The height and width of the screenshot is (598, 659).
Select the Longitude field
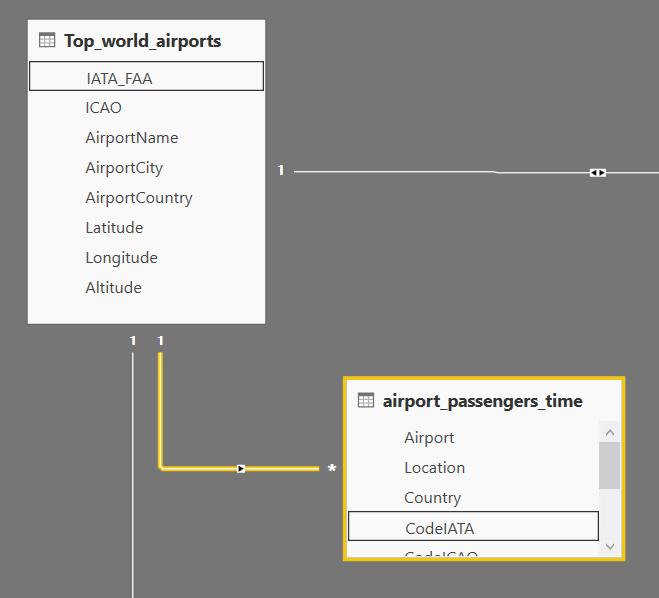121,257
